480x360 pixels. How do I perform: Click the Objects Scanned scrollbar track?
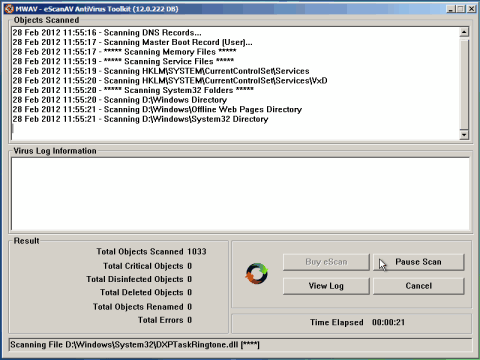point(464,83)
